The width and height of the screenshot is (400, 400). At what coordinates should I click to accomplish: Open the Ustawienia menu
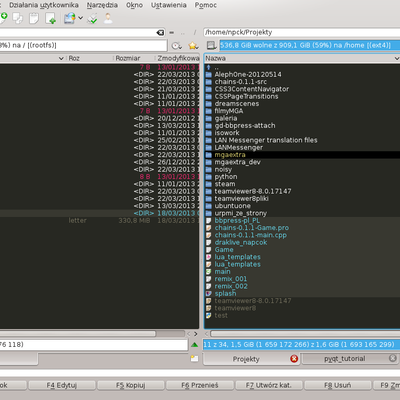[x=169, y=5]
